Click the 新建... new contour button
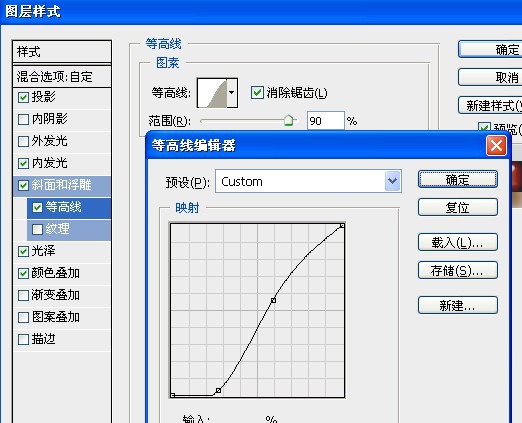The height and width of the screenshot is (423, 522). pos(458,305)
